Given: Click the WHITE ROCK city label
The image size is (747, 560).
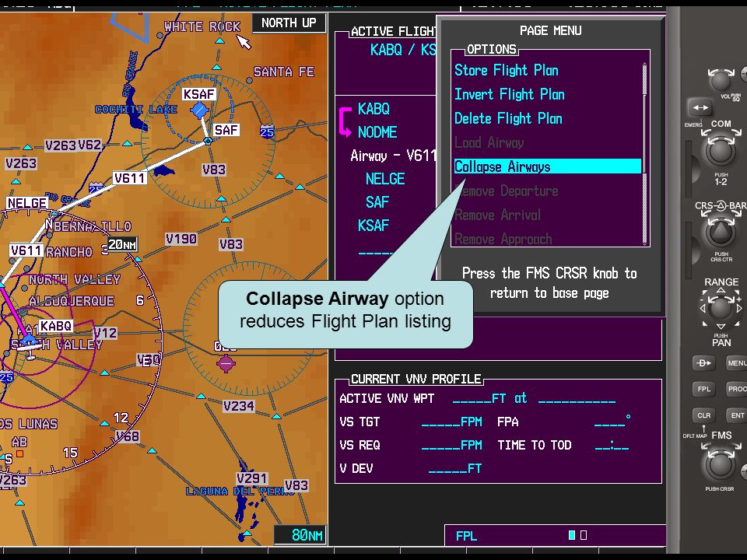Looking at the screenshot, I should point(202,26).
